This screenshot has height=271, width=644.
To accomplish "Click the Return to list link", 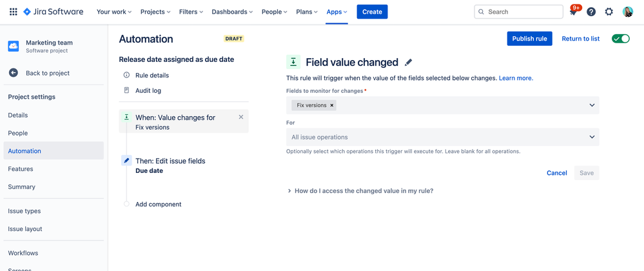I will click(x=580, y=39).
